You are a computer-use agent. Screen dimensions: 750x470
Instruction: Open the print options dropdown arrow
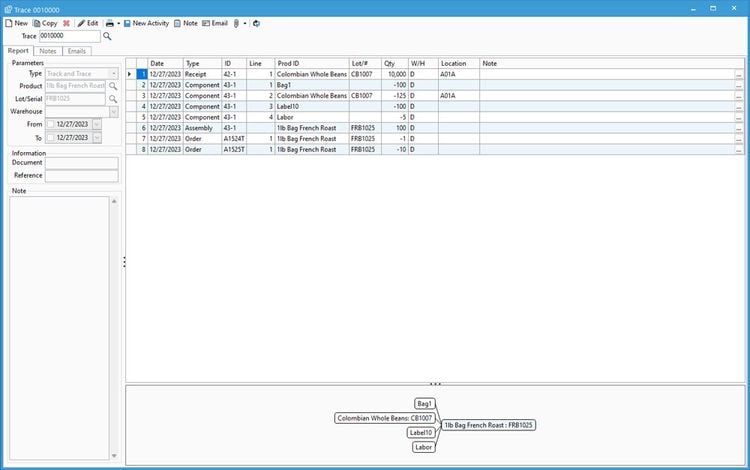click(119, 23)
